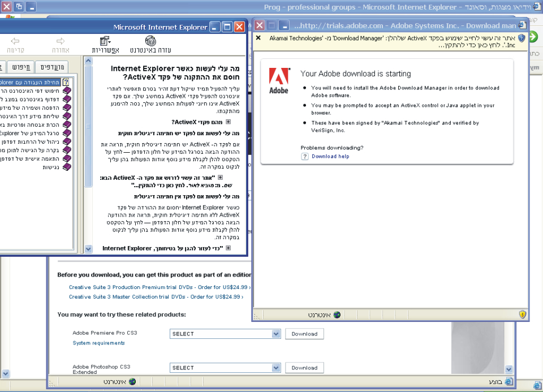Switch to the מועדפים (Favorites) tab
This screenshot has height=392, width=543.
coord(52,67)
